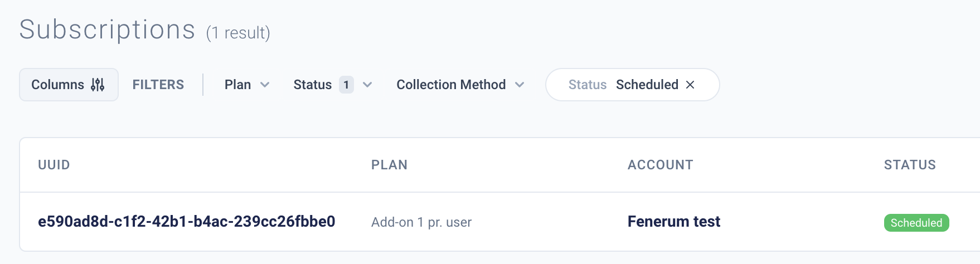Viewport: 980px width, 264px height.
Task: Sort by the PLAN column header
Action: 390,165
